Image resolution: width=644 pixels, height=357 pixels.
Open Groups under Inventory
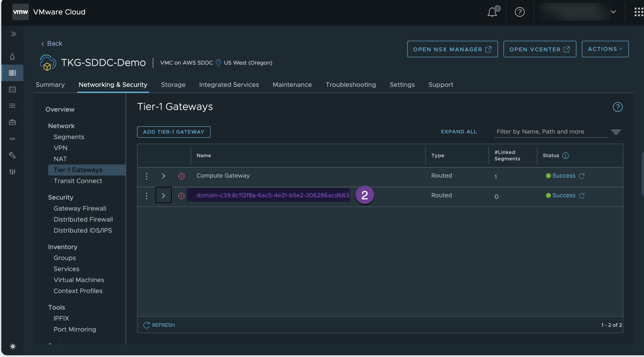64,258
